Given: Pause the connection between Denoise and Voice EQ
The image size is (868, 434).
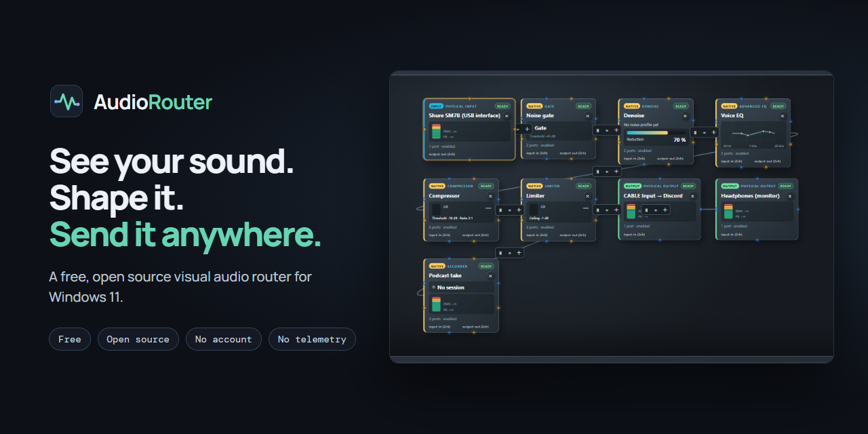Looking at the screenshot, I should [x=695, y=132].
